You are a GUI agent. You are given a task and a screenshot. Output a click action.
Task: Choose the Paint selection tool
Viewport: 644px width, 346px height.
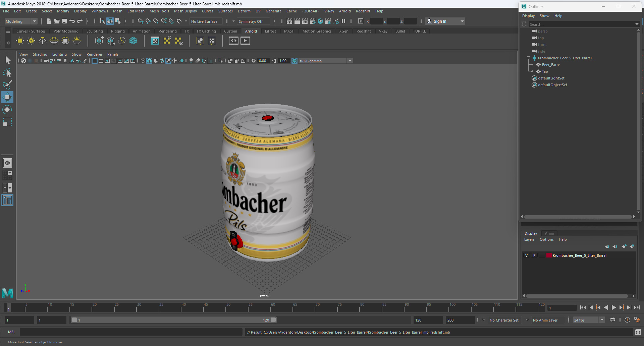click(x=7, y=85)
